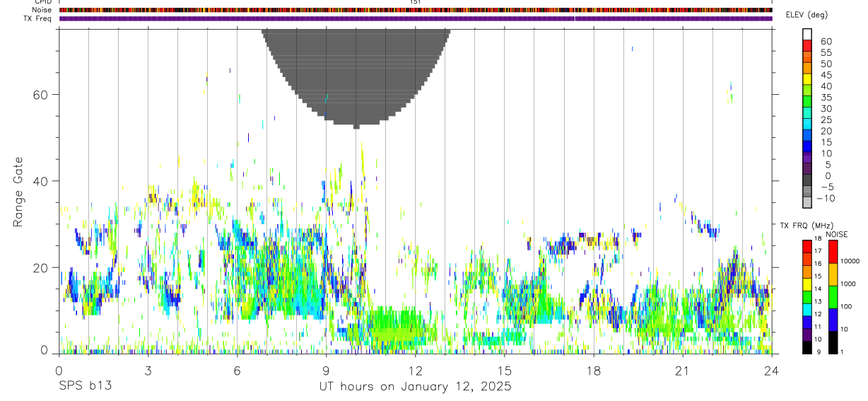Click the multicolored Noise strip above the plot
The height and width of the screenshot is (401, 868).
point(416,10)
